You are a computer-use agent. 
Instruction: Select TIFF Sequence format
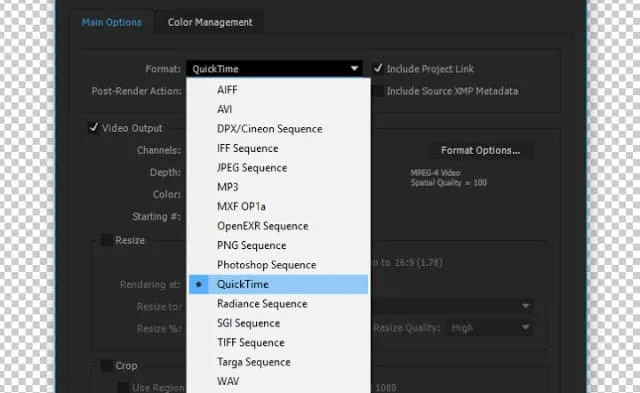tap(278, 342)
